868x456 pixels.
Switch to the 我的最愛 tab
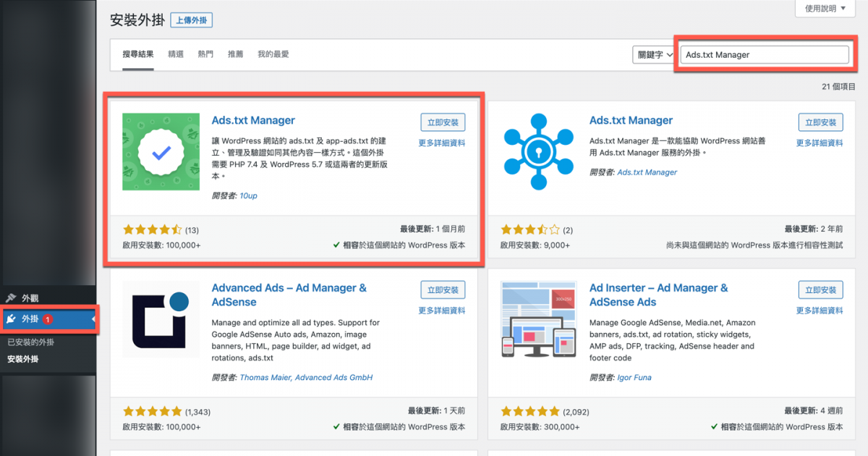[273, 54]
